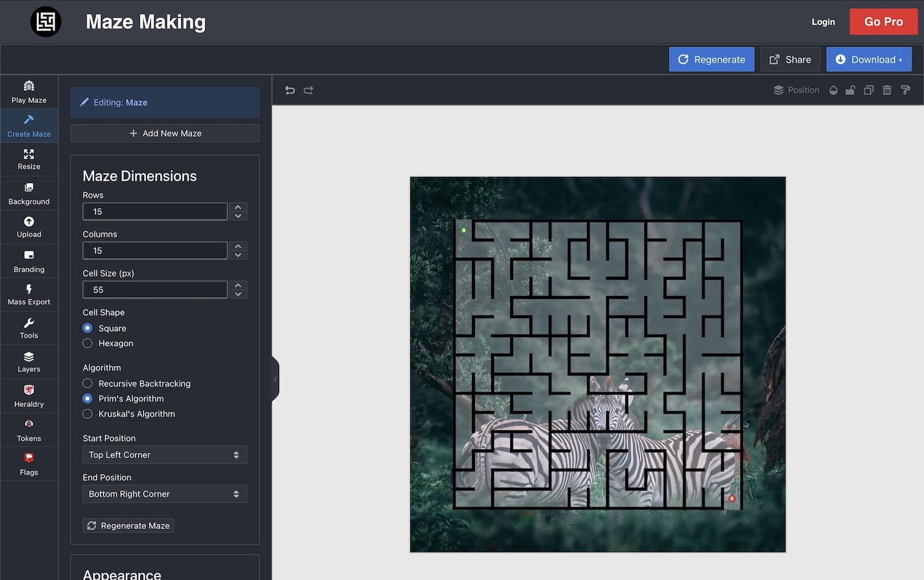Screen dimensions: 924x580
Task: Open the End Position dropdown
Action: (164, 494)
